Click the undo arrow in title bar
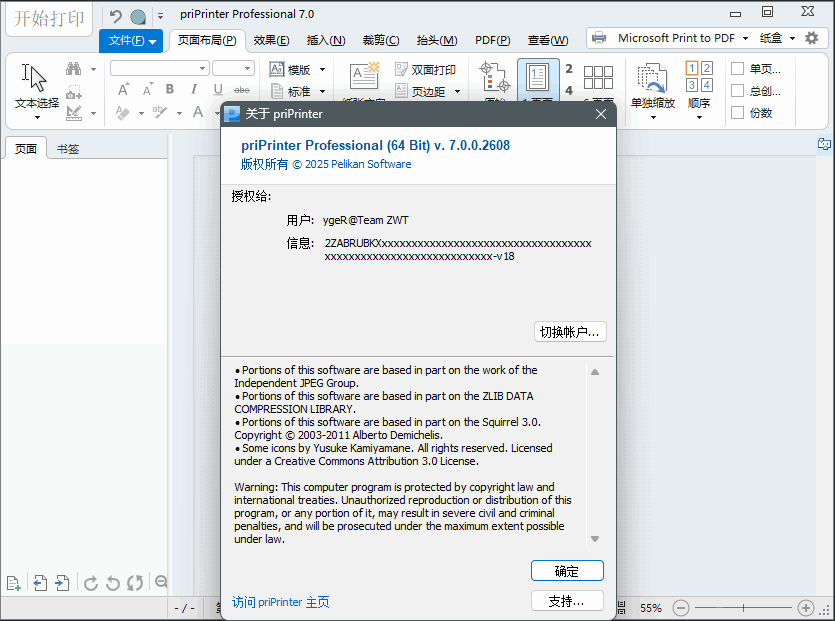The width and height of the screenshot is (835, 621). (115, 16)
